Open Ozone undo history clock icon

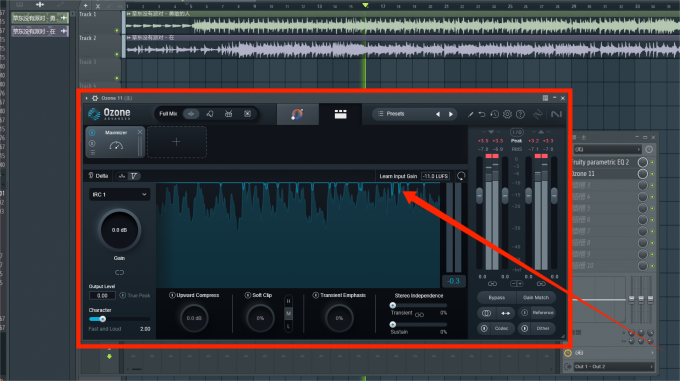tap(494, 114)
